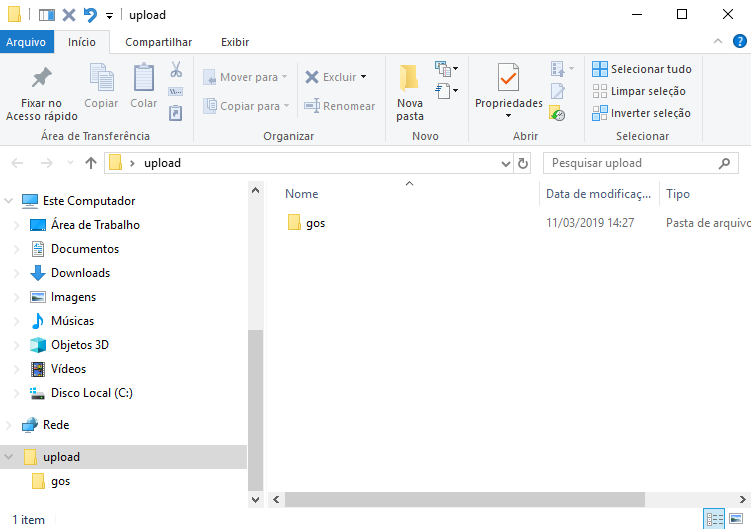This screenshot has height=529, width=751.
Task: Click the forward navigation arrow
Action: tap(46, 163)
